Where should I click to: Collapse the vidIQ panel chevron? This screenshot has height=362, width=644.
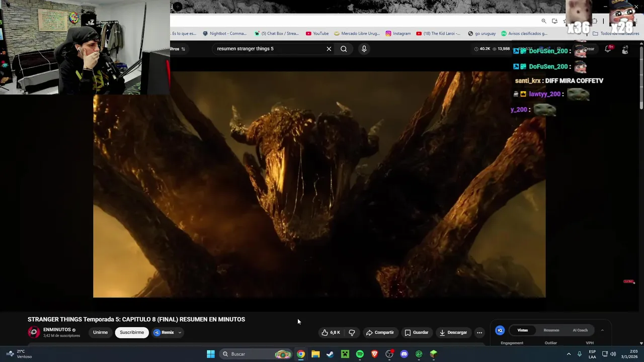[602, 330]
